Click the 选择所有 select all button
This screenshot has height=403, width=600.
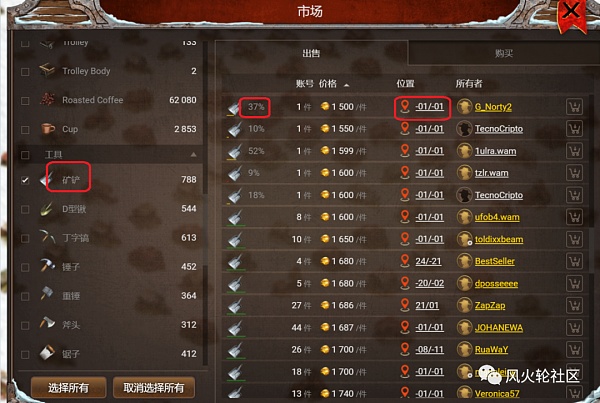(68, 388)
